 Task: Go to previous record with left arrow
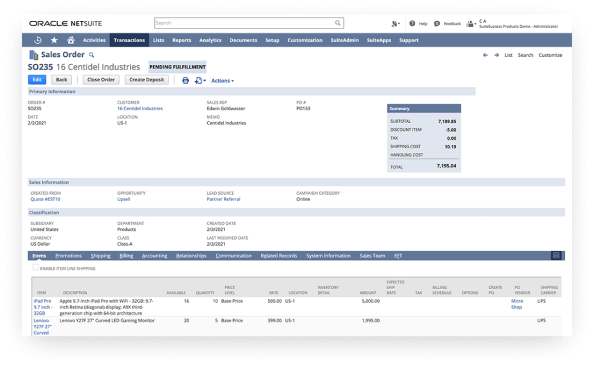(485, 55)
